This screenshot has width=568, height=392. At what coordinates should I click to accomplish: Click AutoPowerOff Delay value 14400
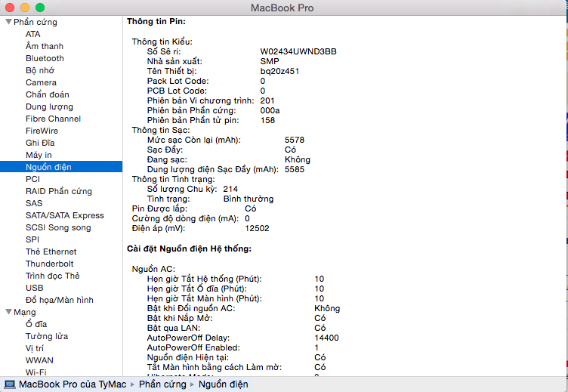click(327, 338)
